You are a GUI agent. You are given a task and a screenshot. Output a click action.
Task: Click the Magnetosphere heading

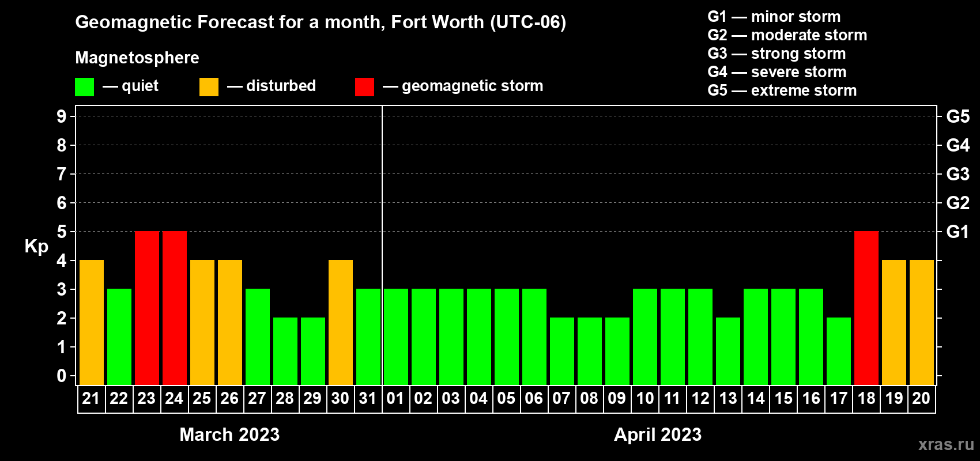click(x=137, y=58)
